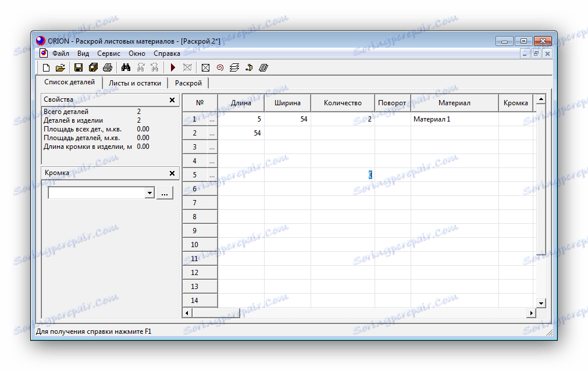Start cutting with the dark red play arrow
The width and height of the screenshot is (588, 371).
click(x=173, y=67)
